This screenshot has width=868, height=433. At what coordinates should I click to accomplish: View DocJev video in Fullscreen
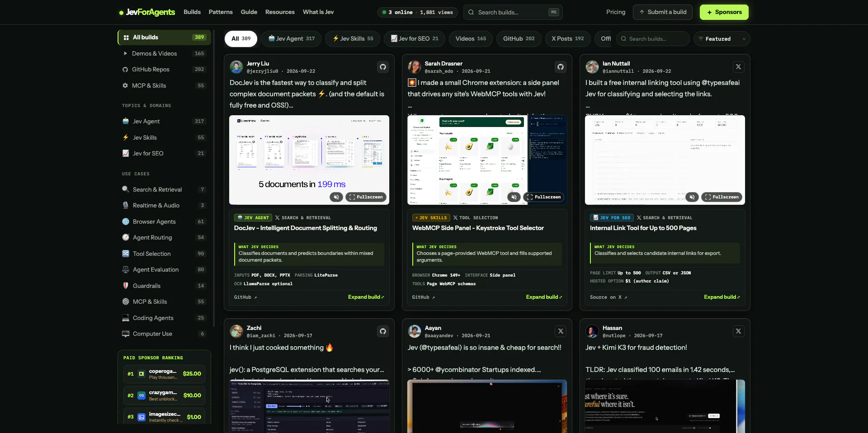point(366,197)
